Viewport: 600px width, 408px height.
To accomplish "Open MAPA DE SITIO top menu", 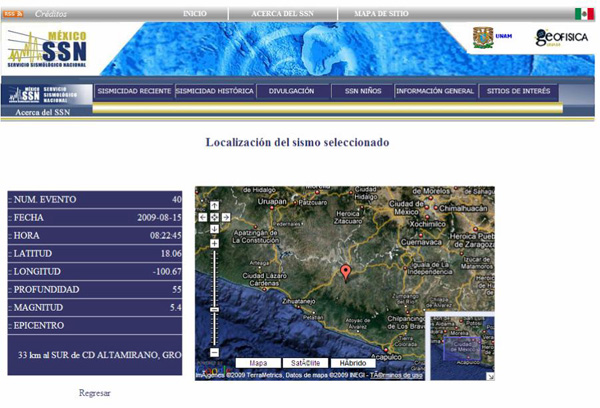I will tap(382, 13).
